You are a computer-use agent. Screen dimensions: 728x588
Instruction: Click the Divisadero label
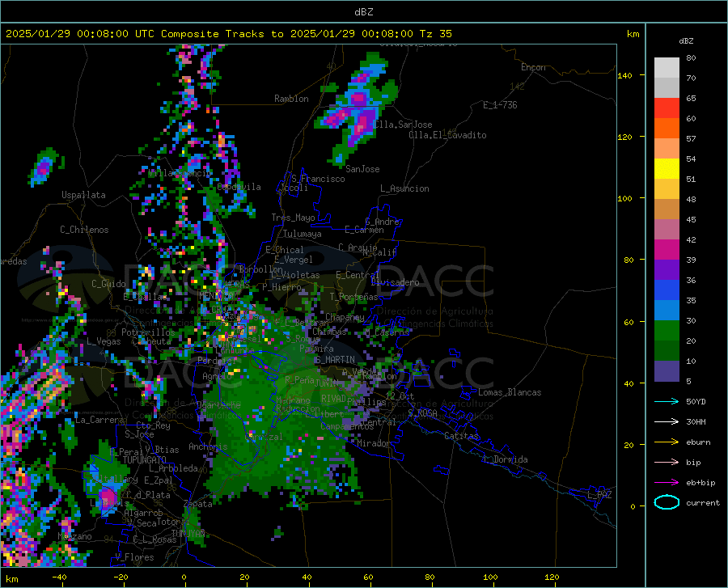click(x=395, y=282)
